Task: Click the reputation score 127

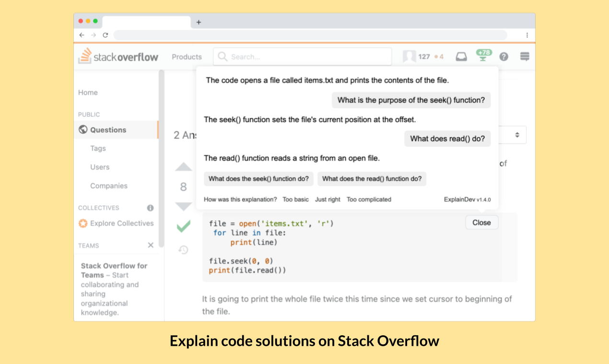Action: pyautogui.click(x=424, y=57)
